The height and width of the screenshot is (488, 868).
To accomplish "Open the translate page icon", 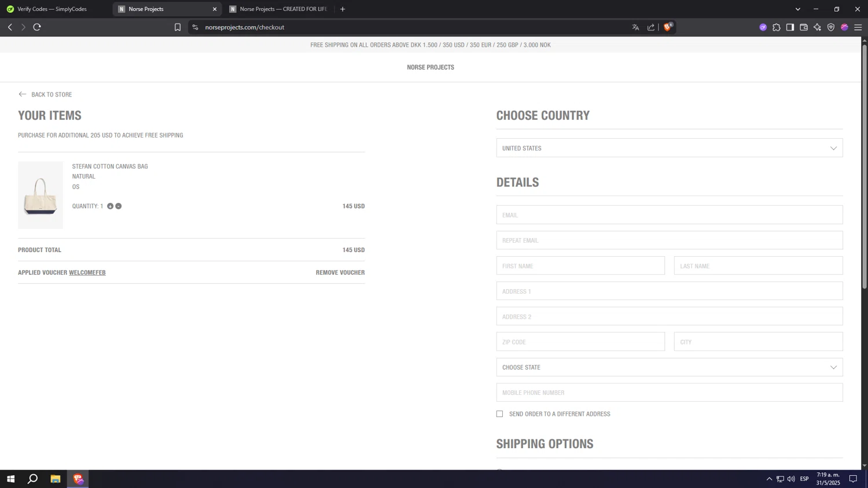I will (635, 27).
